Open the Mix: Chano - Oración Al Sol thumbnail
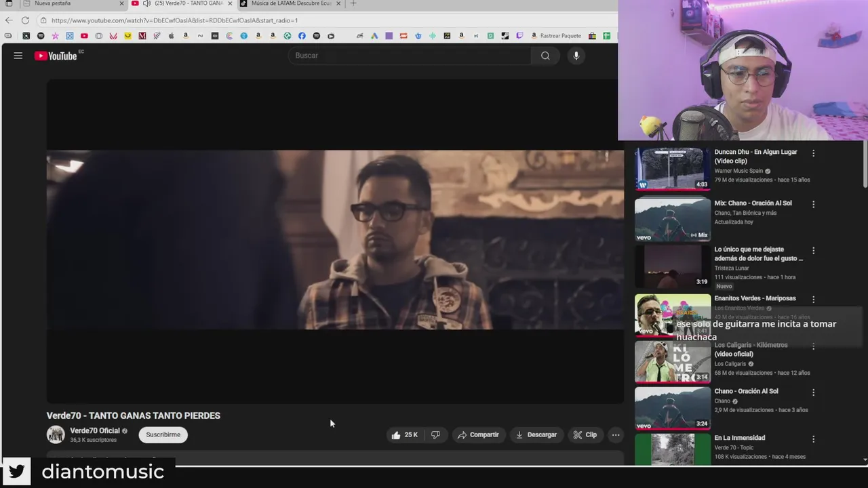This screenshot has height=488, width=868. [x=673, y=220]
